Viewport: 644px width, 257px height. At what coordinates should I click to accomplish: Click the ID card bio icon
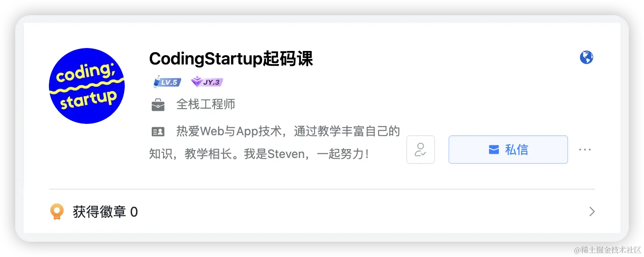pyautogui.click(x=158, y=132)
